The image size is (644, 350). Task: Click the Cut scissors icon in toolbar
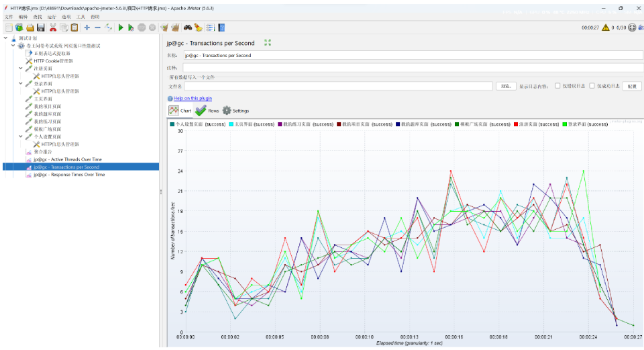(x=52, y=28)
